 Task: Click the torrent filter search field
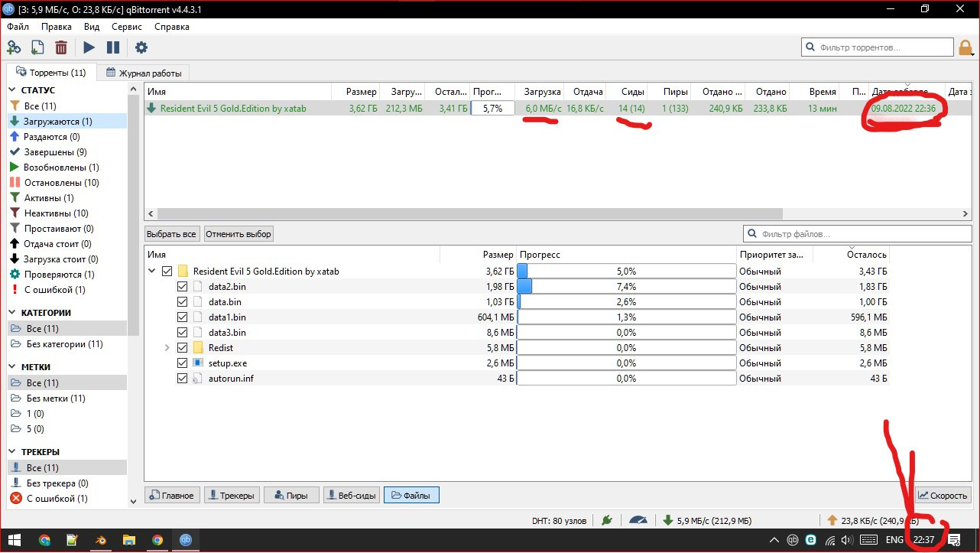(878, 47)
